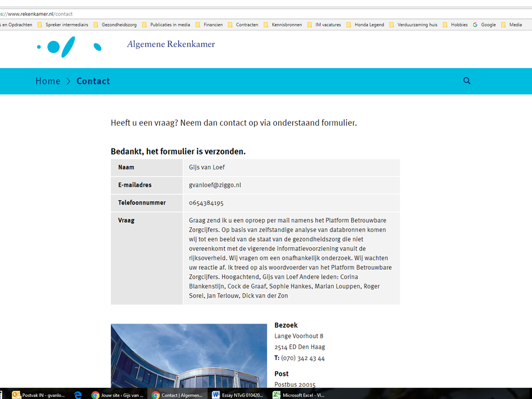Open the Gezondheidszorg bookmark folder
The width and height of the screenshot is (532, 399).
pos(115,25)
